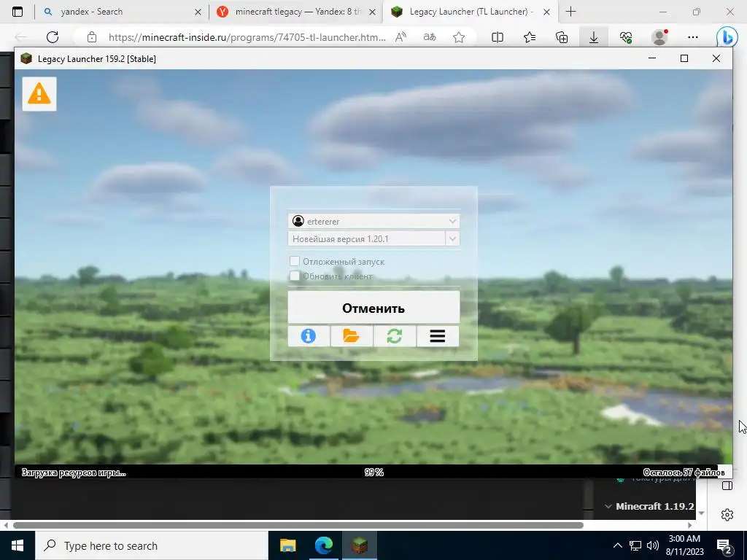Click the Отменить button
This screenshot has height=560, width=747.
(x=373, y=308)
